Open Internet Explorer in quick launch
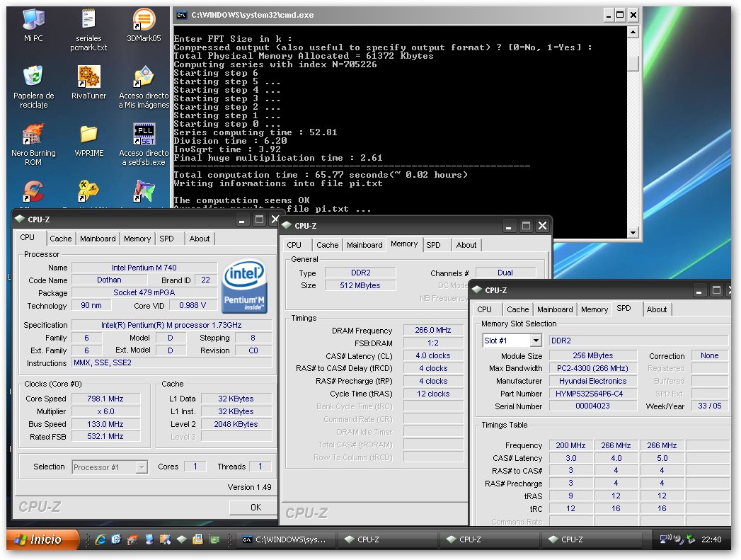The image size is (741, 560). [100, 539]
